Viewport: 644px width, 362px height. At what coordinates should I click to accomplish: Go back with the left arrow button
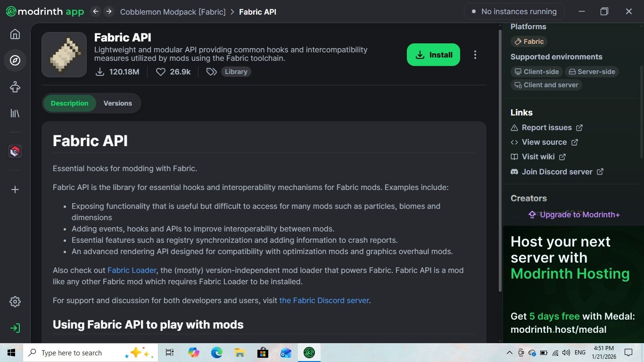96,11
